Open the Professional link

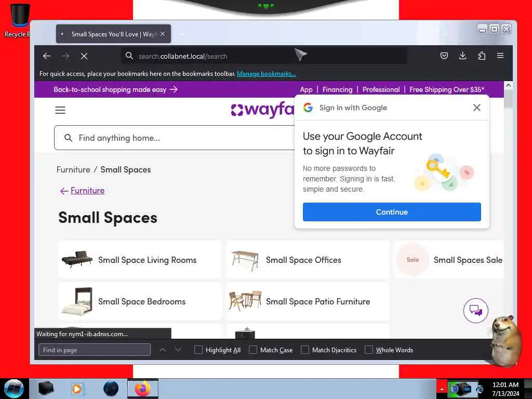381,89
